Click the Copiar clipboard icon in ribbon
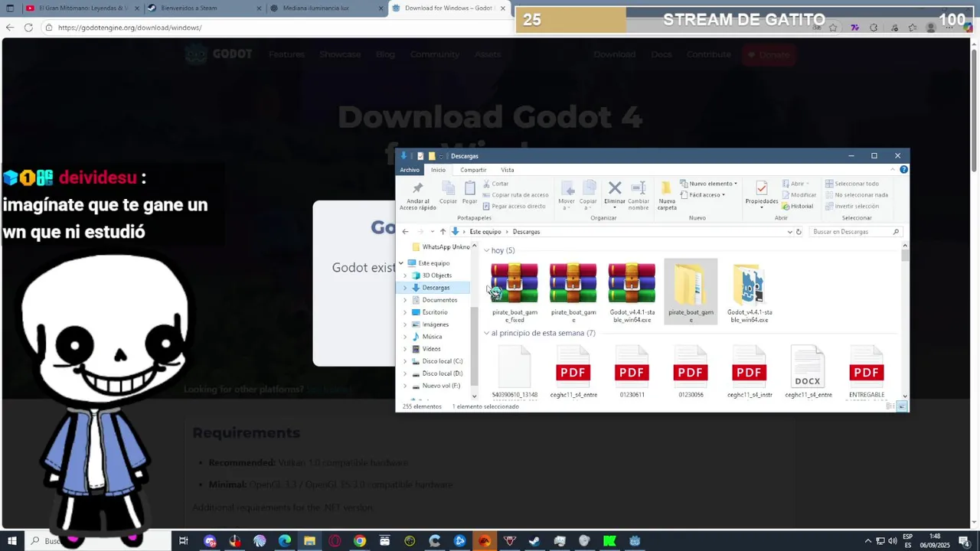Image resolution: width=980 pixels, height=551 pixels. pyautogui.click(x=448, y=192)
